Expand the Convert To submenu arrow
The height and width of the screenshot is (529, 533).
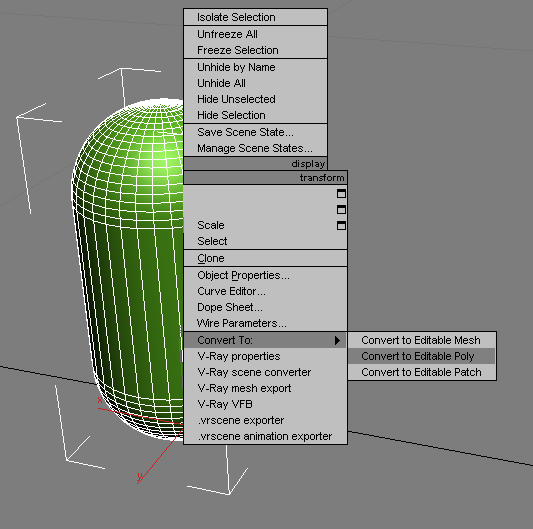[337, 340]
